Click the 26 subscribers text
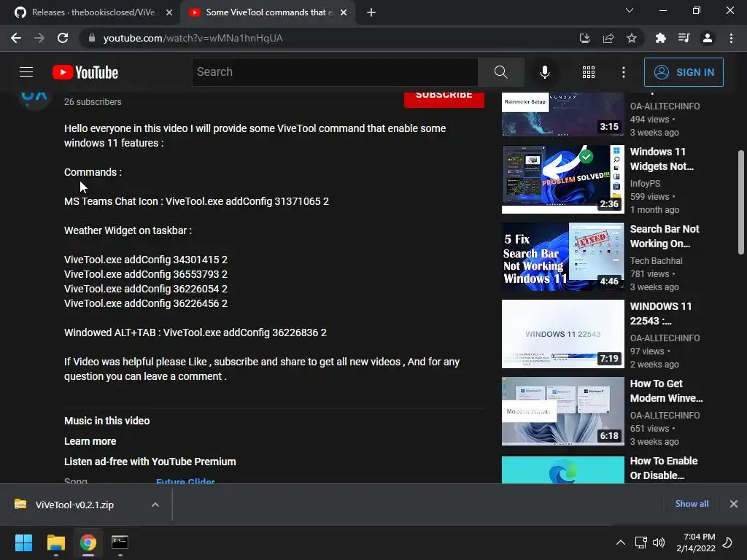 tap(93, 102)
